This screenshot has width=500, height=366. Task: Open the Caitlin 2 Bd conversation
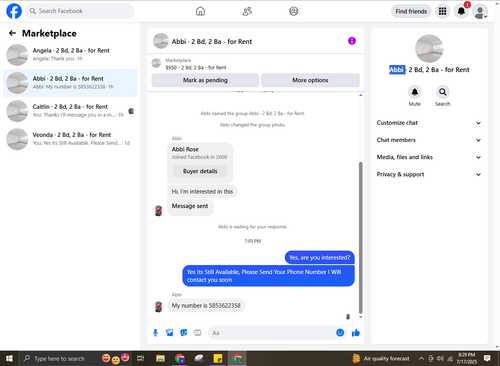point(70,111)
